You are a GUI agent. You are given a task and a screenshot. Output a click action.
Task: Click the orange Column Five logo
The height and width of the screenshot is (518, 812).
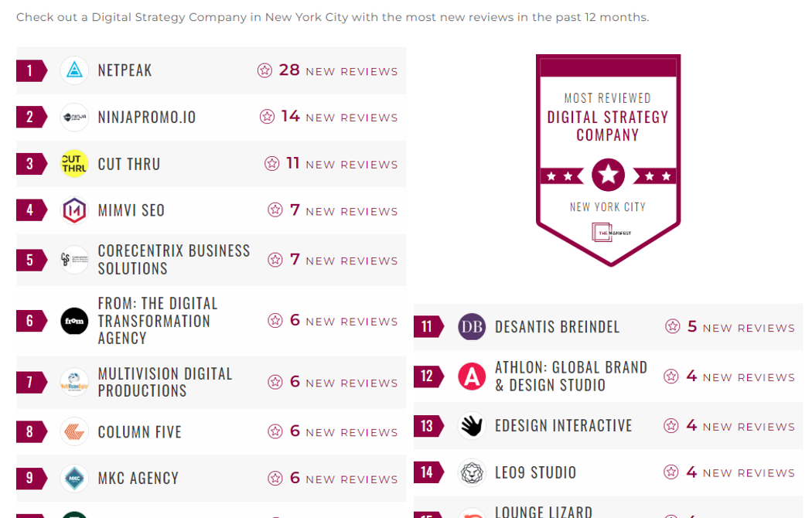coord(75,431)
